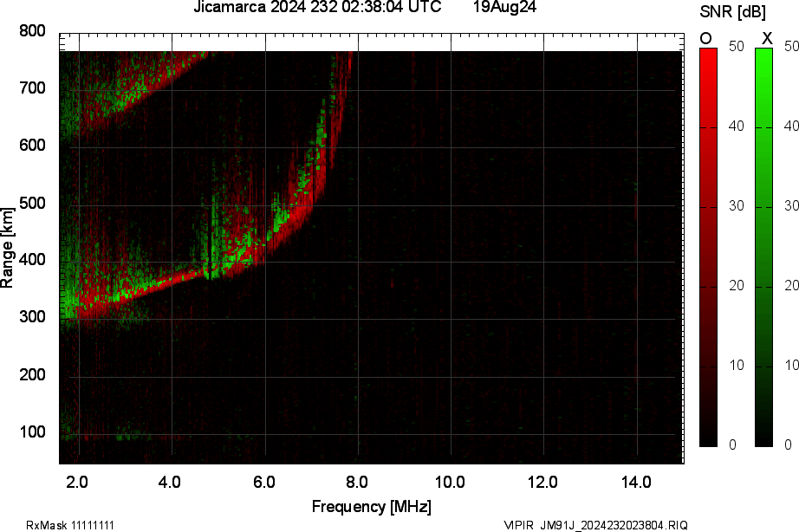Click the title 'Jicamarca 2024 232 02:38:04 UTC'
The height and width of the screenshot is (532, 799).
317,7
